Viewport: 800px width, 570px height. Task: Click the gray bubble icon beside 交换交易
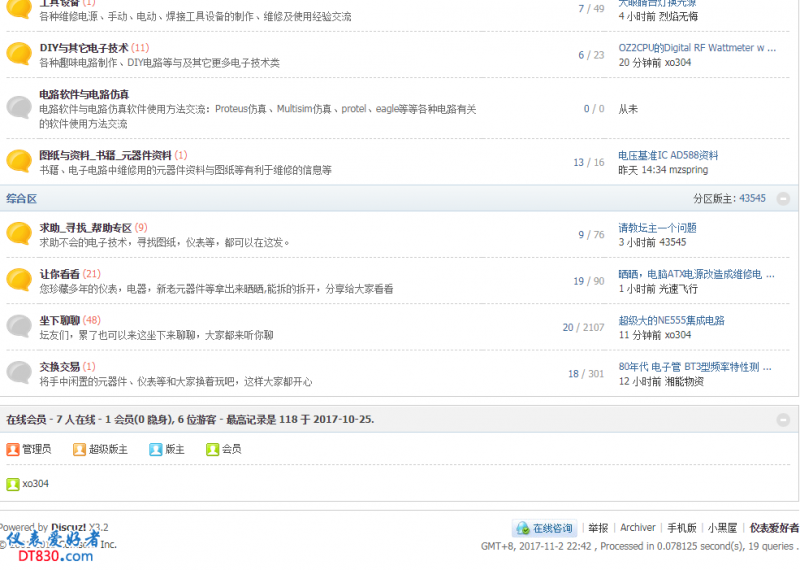click(x=19, y=373)
